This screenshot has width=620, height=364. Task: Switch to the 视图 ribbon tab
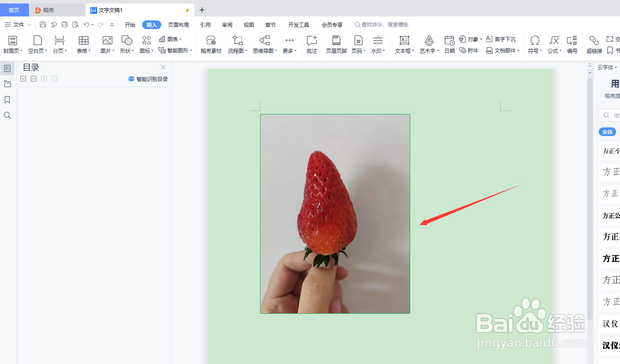coord(249,25)
